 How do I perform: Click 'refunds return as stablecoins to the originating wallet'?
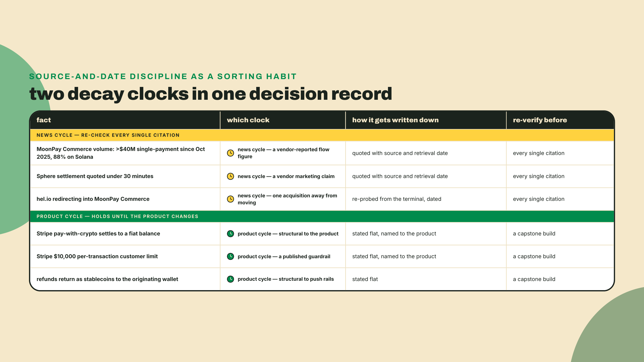tap(107, 279)
